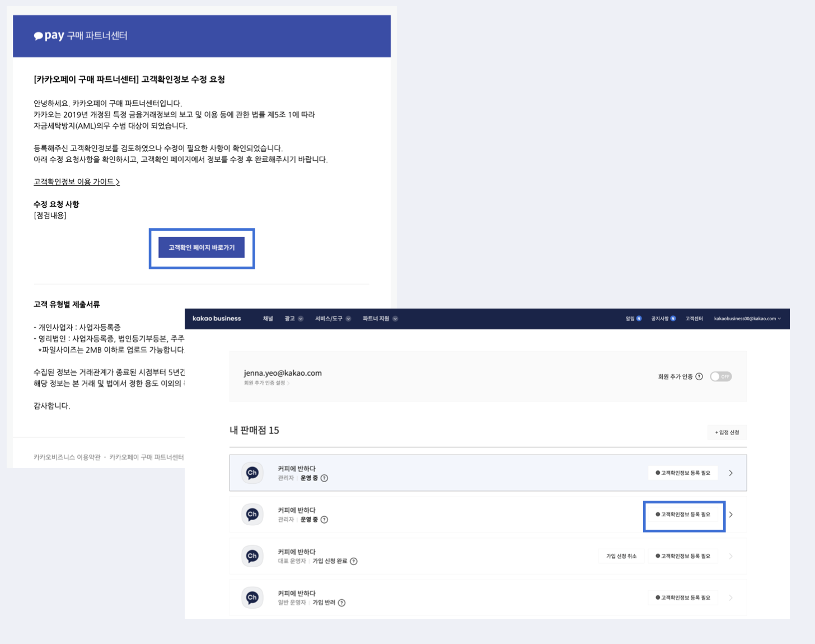Open the 회원 추가 인증 설정 link
Image resolution: width=815 pixels, height=644 pixels.
point(266,384)
